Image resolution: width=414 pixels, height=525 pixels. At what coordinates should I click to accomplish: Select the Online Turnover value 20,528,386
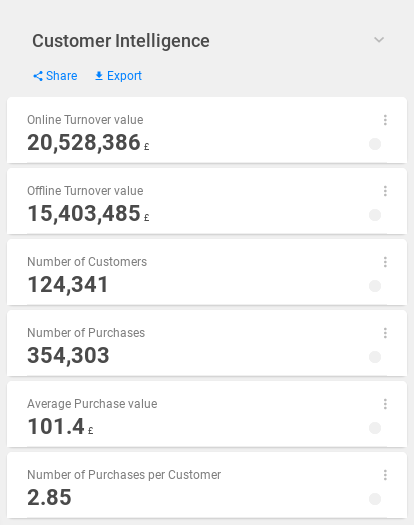coord(84,142)
